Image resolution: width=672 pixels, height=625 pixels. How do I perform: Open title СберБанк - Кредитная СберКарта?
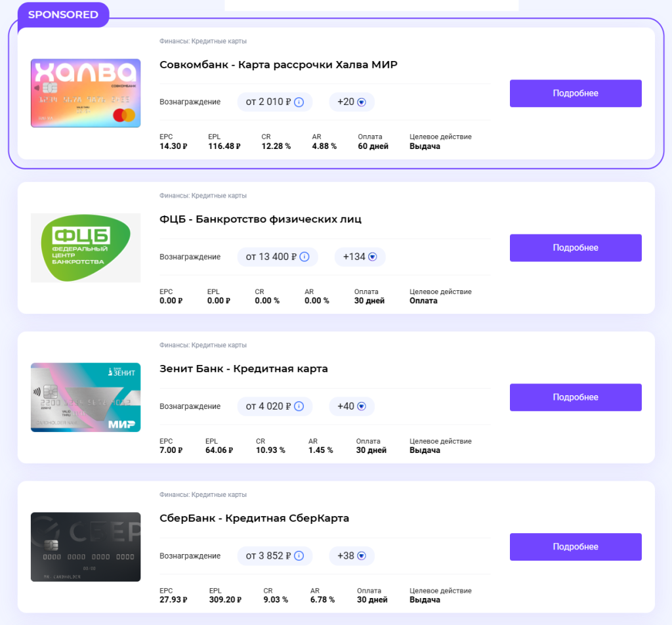pyautogui.click(x=254, y=518)
